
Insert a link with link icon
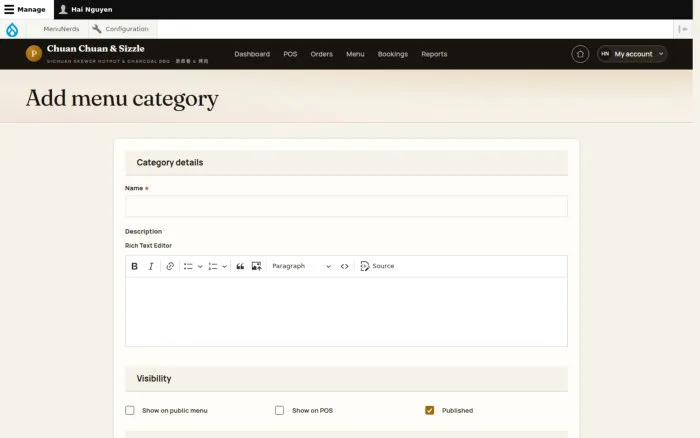(x=170, y=266)
